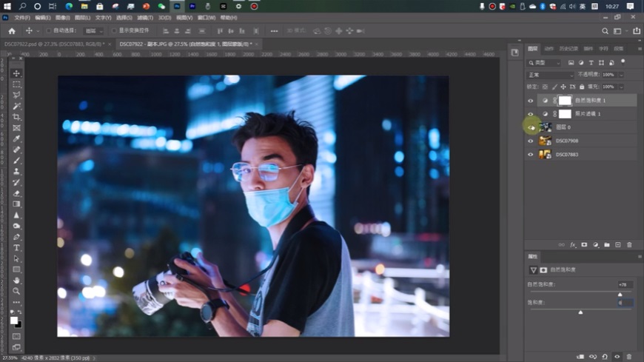Select the Path Selection tool
The image size is (644, 362).
tap(16, 259)
